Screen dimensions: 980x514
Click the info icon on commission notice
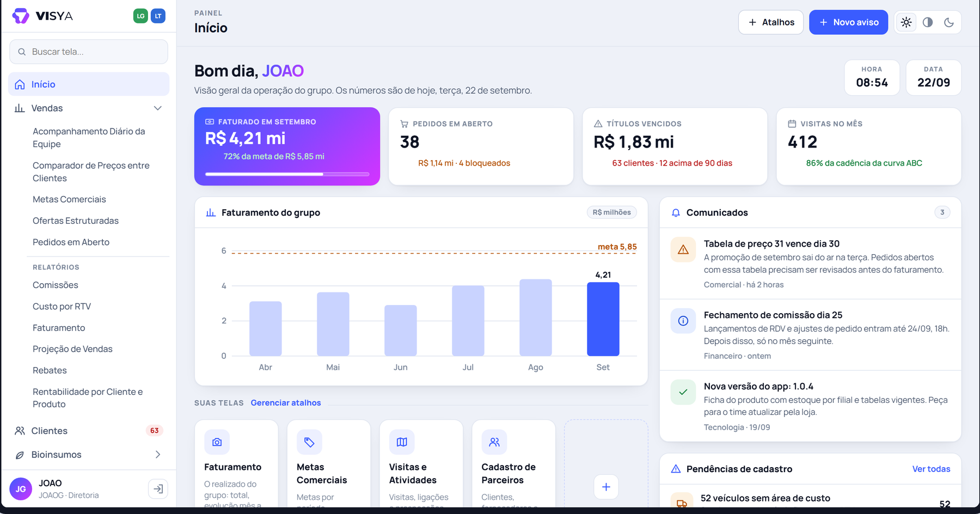point(683,321)
